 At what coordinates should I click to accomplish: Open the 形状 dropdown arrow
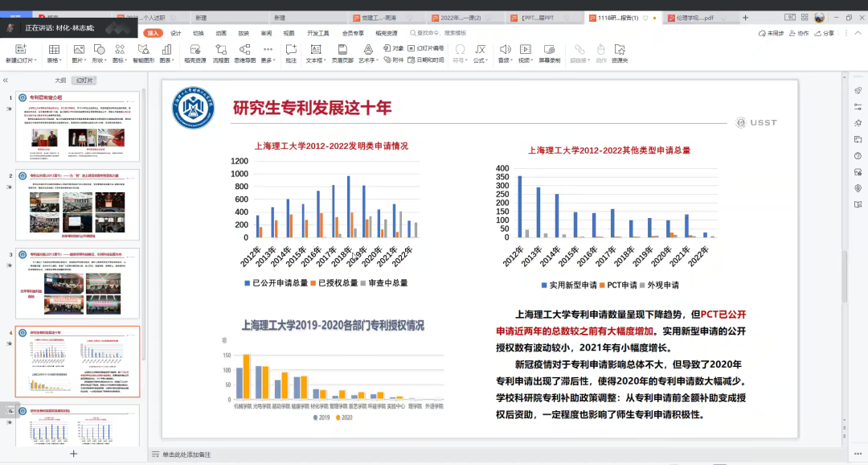pyautogui.click(x=106, y=60)
